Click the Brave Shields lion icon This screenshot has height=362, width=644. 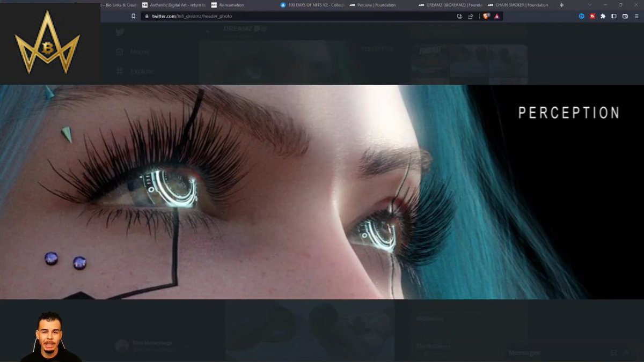[487, 16]
